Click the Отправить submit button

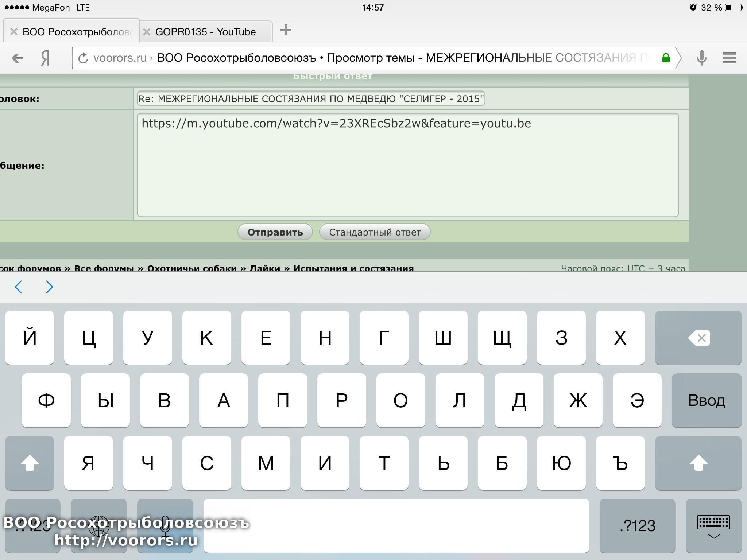point(275,232)
